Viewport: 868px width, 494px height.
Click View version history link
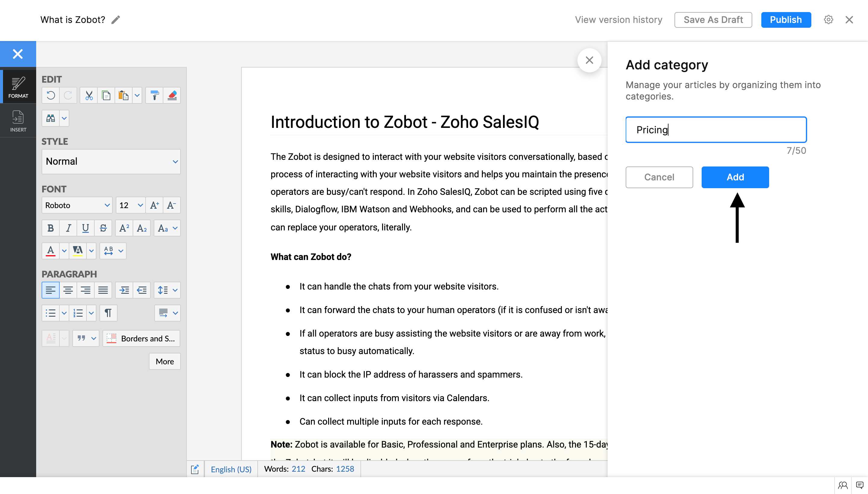pos(618,20)
